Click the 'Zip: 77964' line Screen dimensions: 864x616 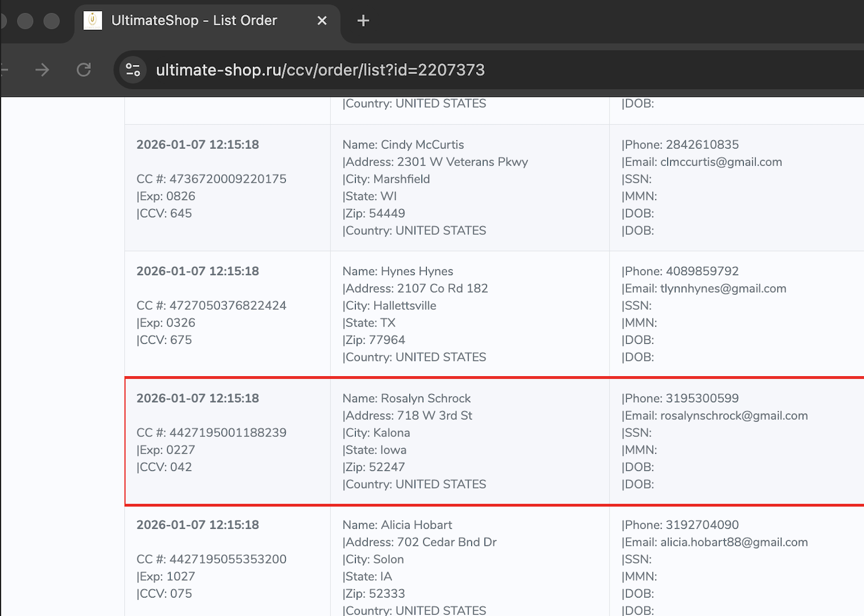[x=374, y=340]
